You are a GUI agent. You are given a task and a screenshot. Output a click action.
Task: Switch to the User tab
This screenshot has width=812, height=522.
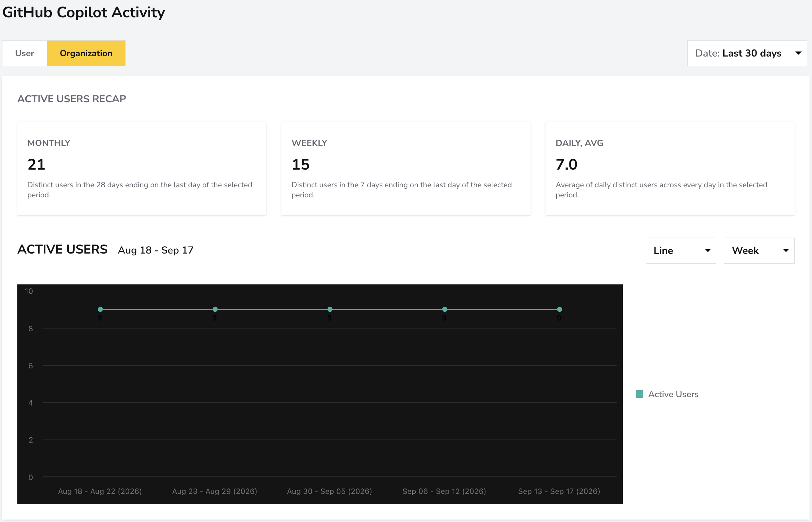coord(25,53)
